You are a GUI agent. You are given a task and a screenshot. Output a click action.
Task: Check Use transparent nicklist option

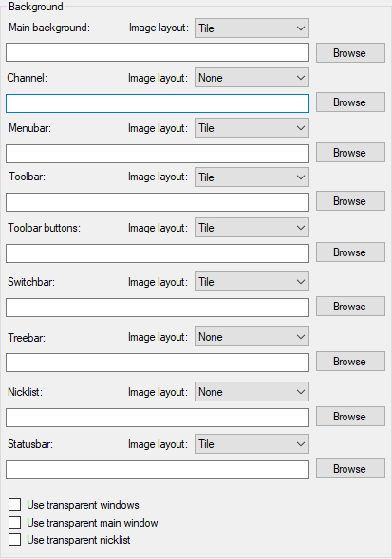[15, 540]
